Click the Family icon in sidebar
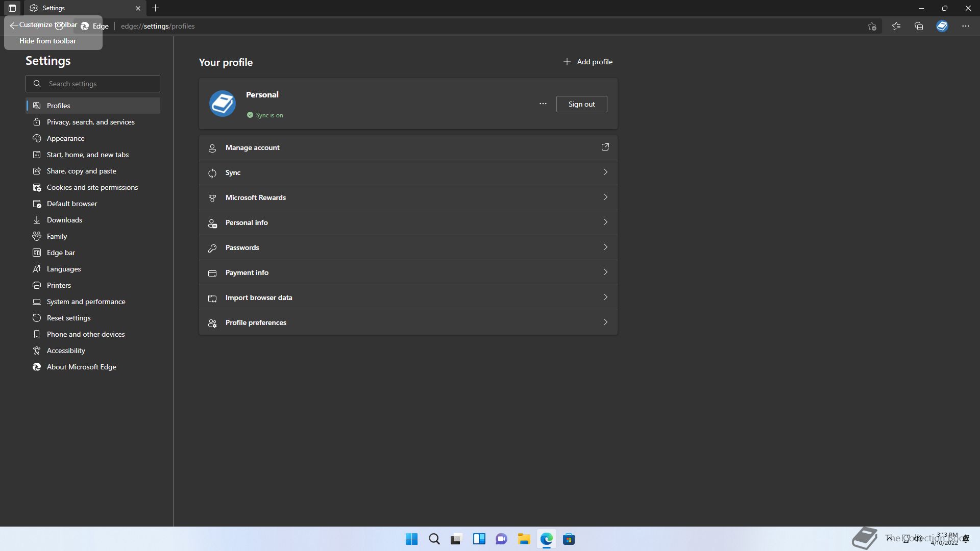 pyautogui.click(x=37, y=236)
